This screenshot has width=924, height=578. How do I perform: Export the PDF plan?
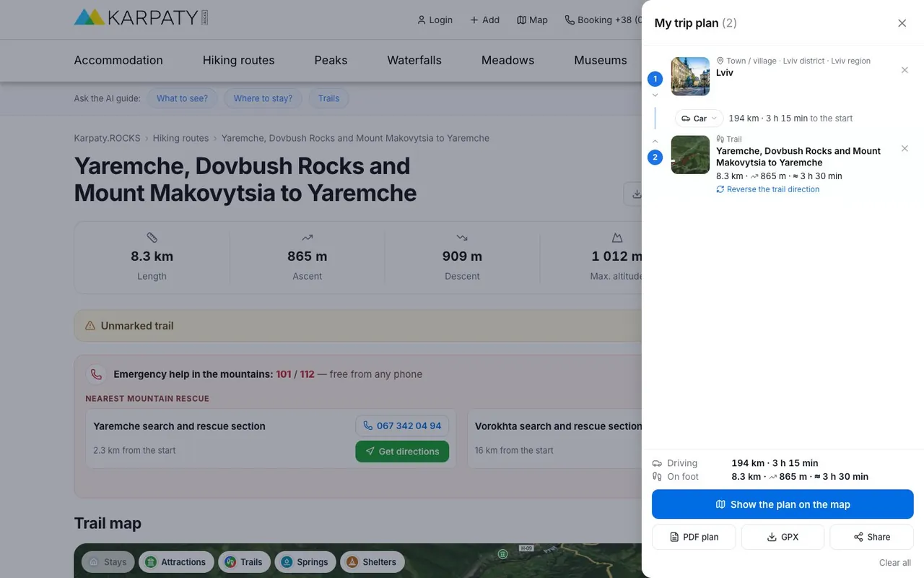pyautogui.click(x=694, y=537)
